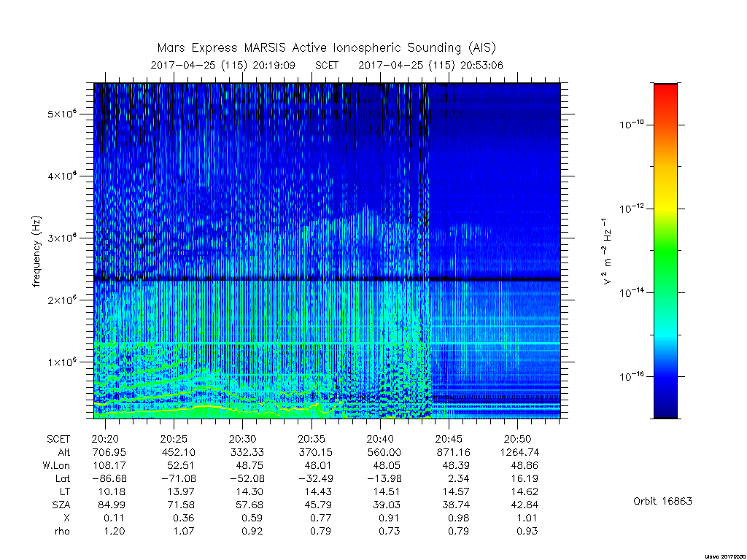Click the rho value 0.93
The height and width of the screenshot is (560, 747).
coord(527,531)
